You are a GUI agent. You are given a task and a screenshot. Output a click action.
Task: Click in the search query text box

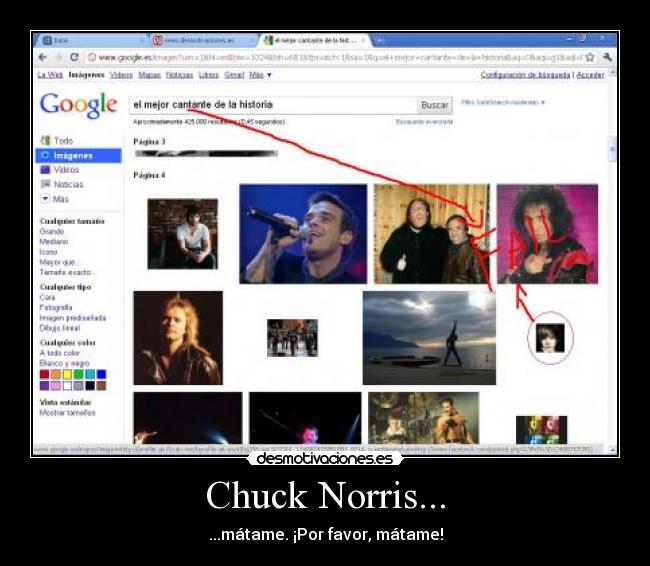click(x=273, y=105)
